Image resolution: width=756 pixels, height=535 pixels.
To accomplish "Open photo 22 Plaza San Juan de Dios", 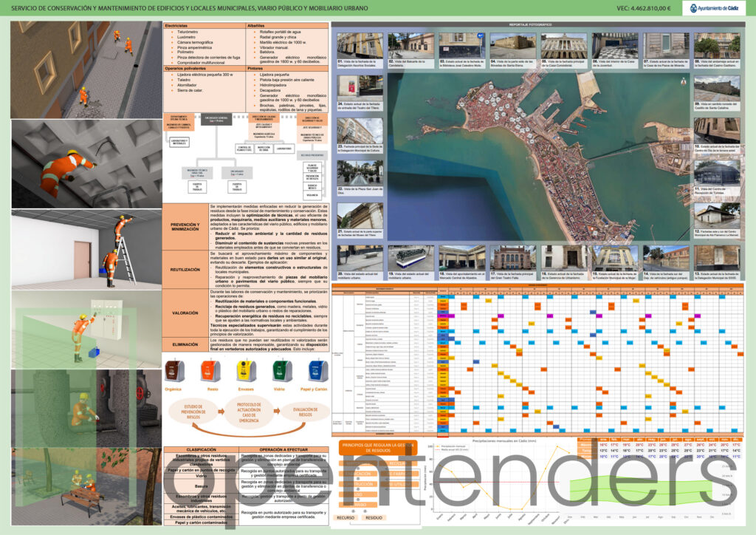I will [360, 173].
